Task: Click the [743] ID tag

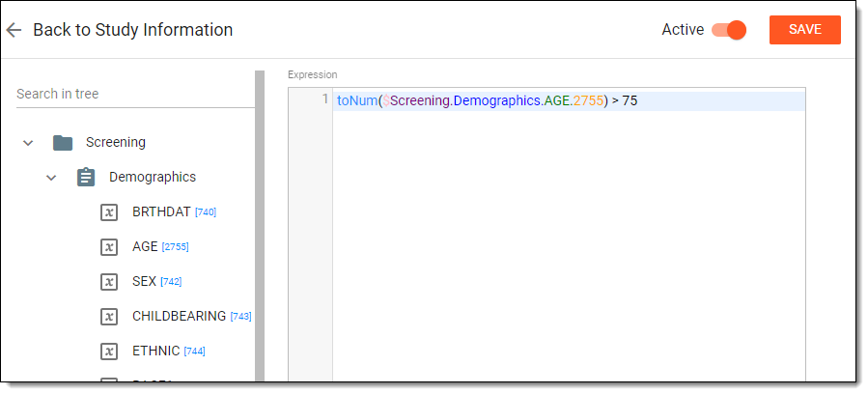Action: [x=240, y=317]
